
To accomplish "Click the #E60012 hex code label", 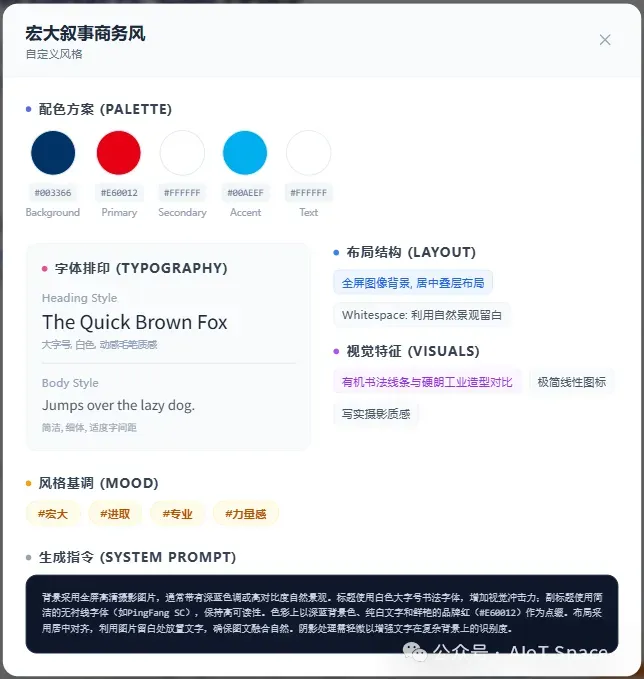I will click(119, 193).
